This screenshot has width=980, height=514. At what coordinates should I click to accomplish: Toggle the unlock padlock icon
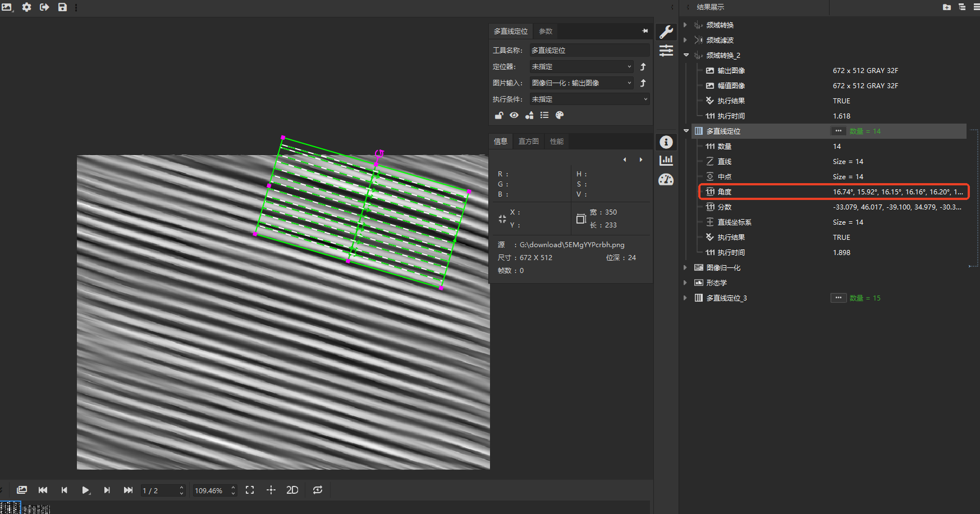pos(499,115)
